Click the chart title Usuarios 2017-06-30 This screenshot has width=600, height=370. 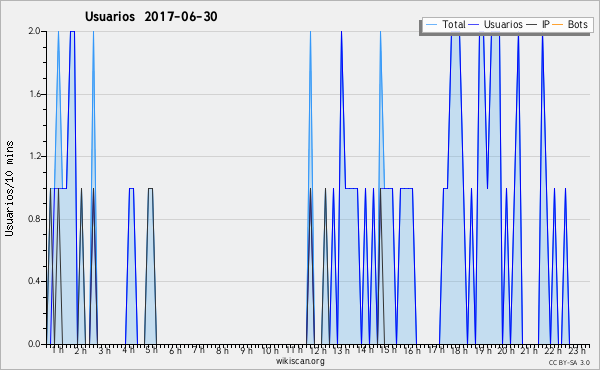151,16
